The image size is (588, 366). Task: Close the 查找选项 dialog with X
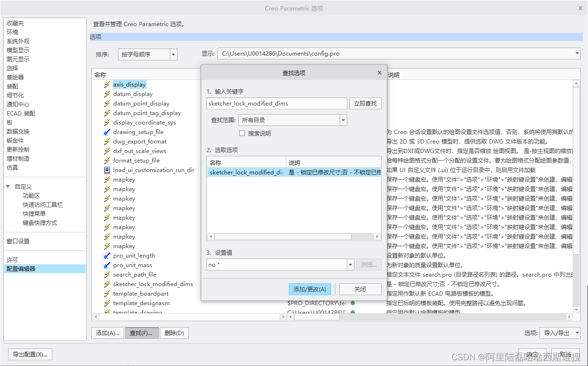point(379,73)
